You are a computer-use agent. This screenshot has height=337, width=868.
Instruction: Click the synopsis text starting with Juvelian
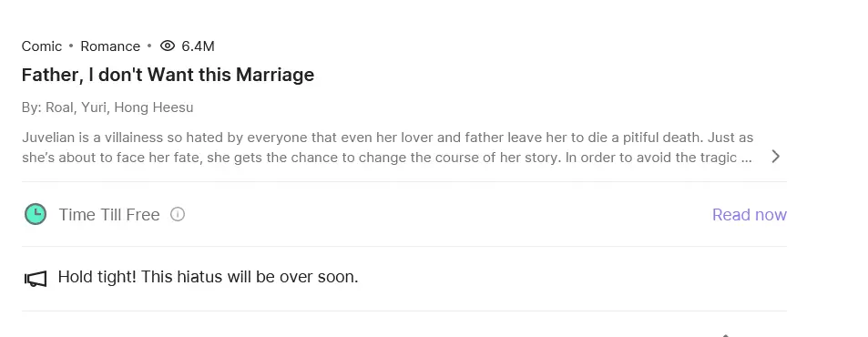tap(387, 148)
